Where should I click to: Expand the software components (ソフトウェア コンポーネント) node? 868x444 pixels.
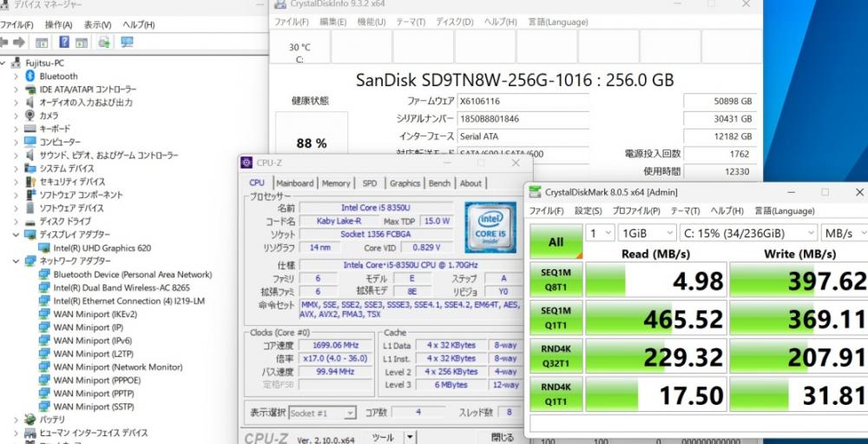(16, 195)
